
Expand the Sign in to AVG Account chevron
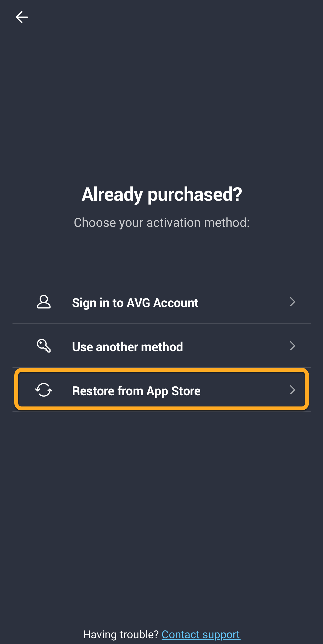[293, 302]
